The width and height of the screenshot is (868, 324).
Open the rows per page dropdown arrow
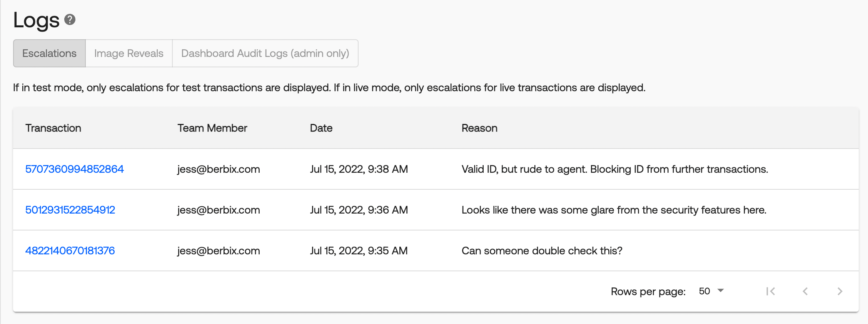(x=721, y=291)
